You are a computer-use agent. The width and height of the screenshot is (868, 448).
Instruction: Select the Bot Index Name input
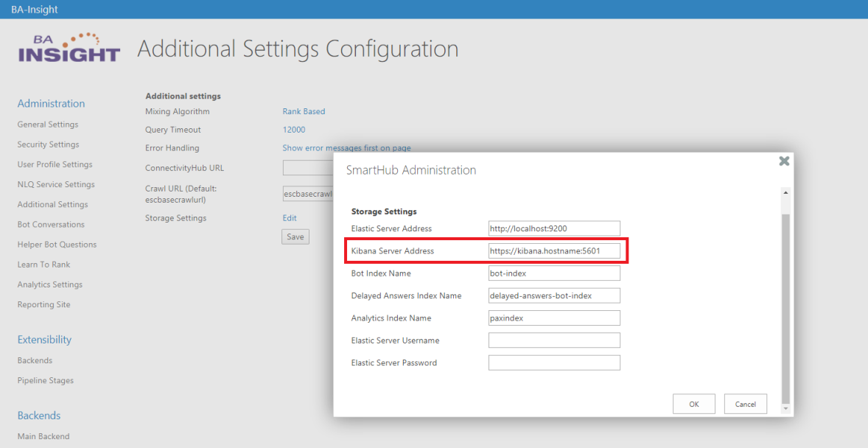click(554, 273)
